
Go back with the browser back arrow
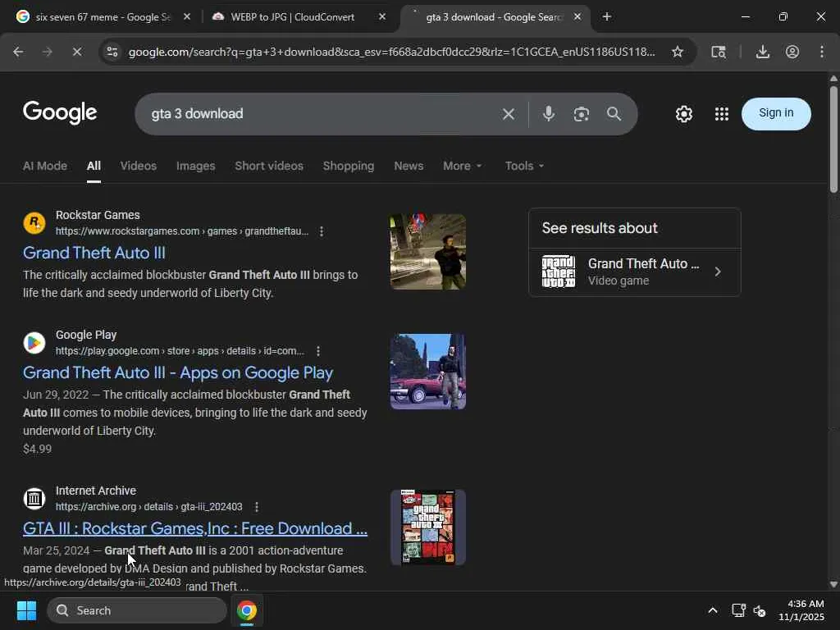tap(18, 52)
